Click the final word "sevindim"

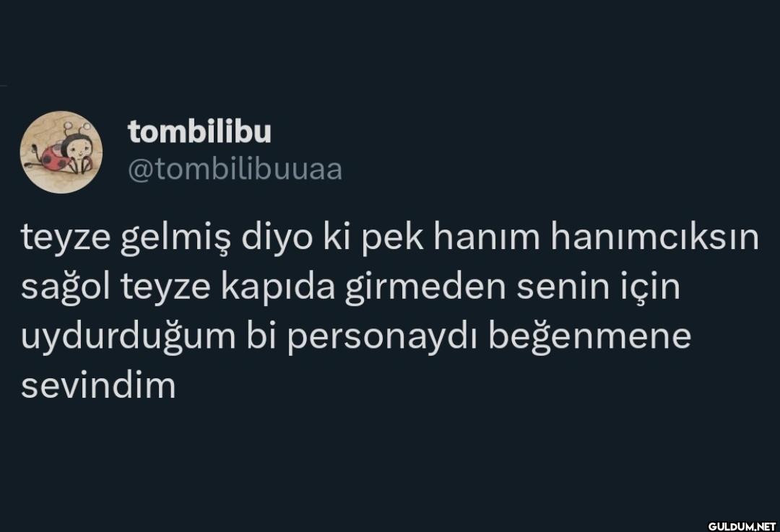pos(98,385)
